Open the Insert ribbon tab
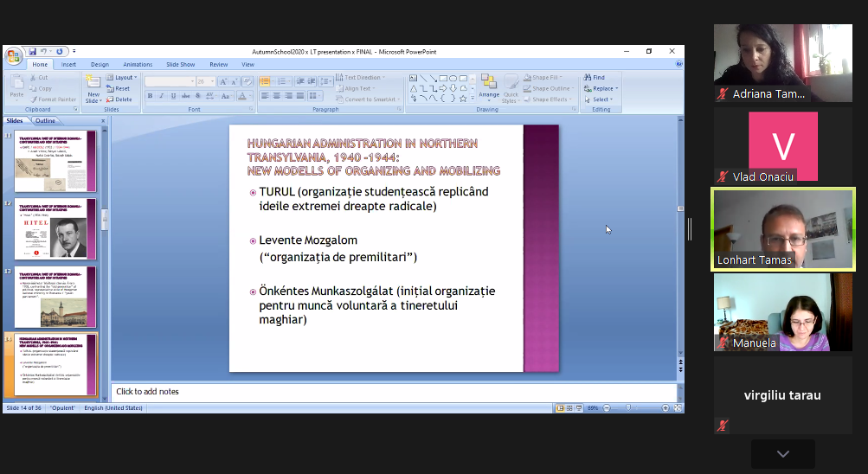Image resolution: width=868 pixels, height=474 pixels. [x=68, y=65]
